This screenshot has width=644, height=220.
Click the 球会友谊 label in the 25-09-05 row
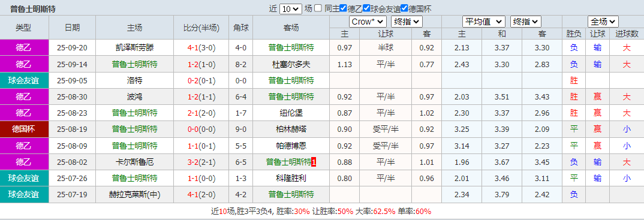(x=24, y=80)
